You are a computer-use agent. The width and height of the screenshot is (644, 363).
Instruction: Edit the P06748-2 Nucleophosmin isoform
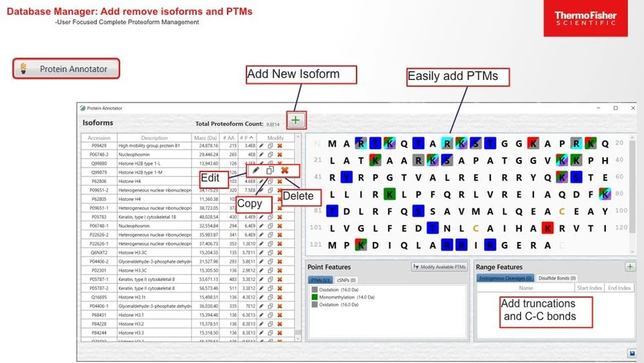[x=261, y=154]
